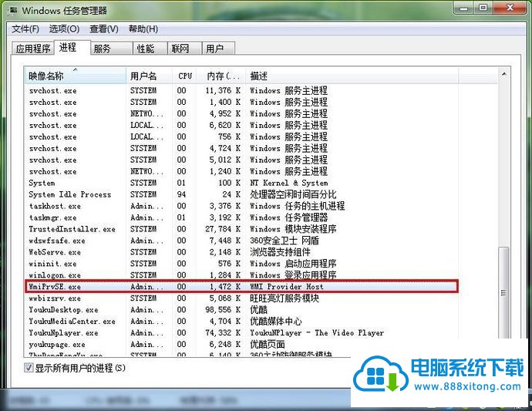Screen dimensions: 532x411
Task: Select svchost.exe row using 5,012 K
Action: (241, 160)
